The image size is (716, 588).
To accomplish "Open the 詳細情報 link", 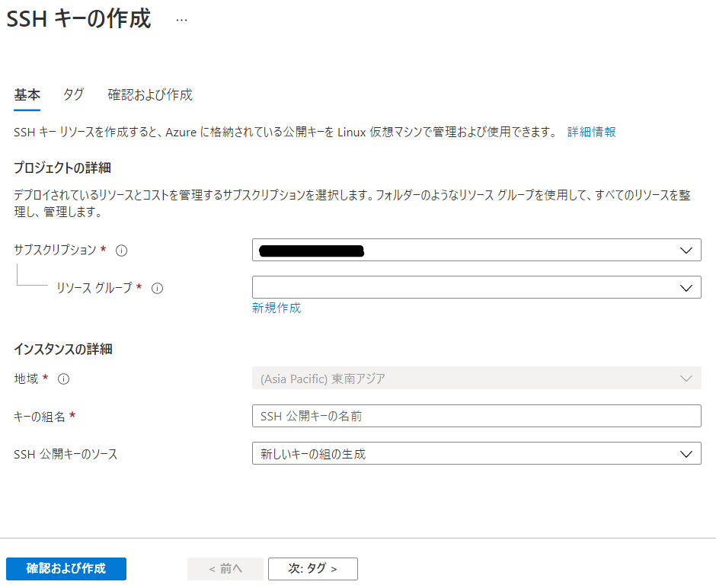I will (x=591, y=132).
